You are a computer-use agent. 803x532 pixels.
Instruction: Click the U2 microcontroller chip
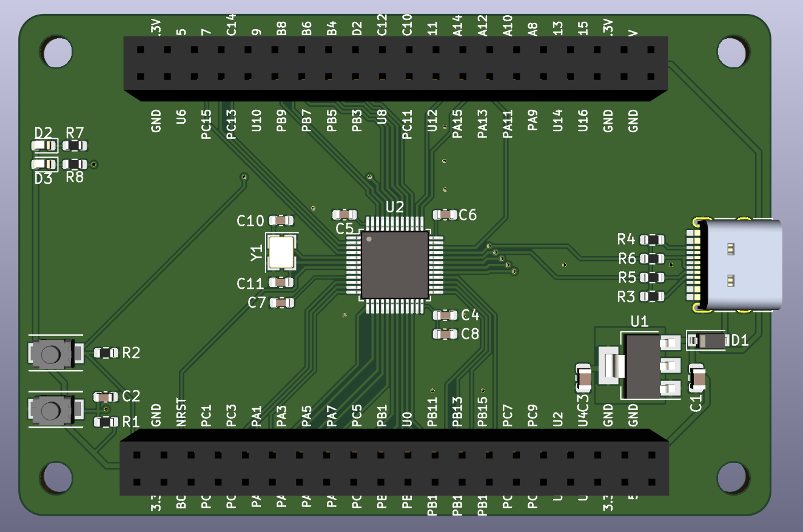pyautogui.click(x=395, y=264)
